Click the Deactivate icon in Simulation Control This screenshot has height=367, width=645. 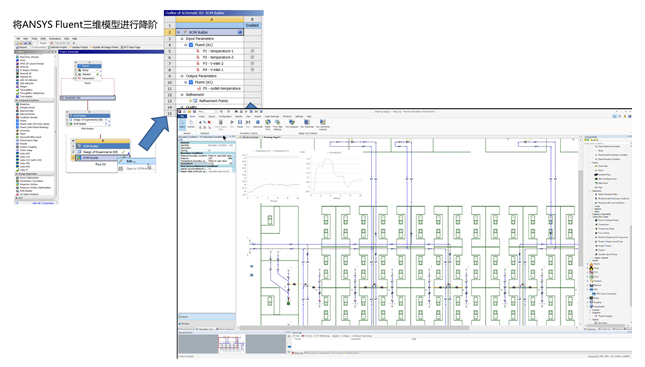pyautogui.click(x=258, y=122)
